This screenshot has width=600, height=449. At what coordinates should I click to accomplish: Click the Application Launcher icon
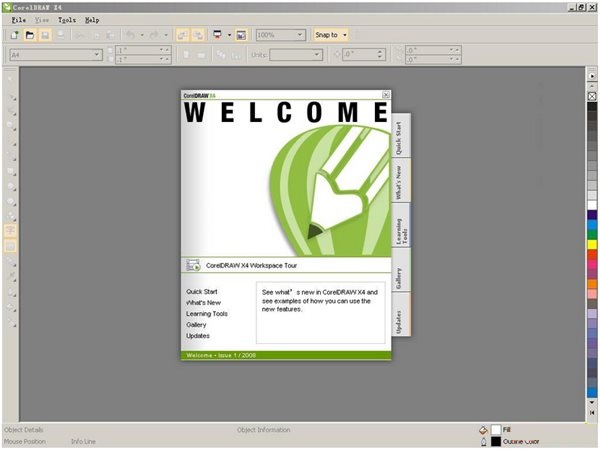pos(219,35)
